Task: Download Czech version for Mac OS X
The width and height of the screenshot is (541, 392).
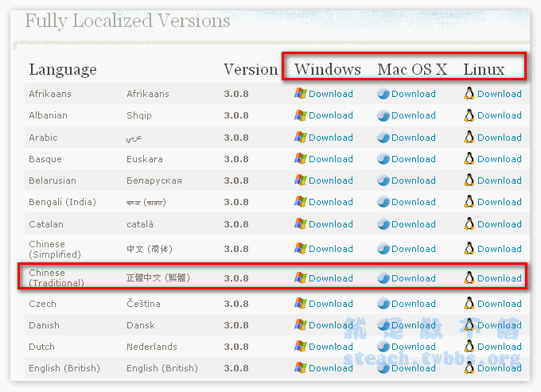Action: (414, 304)
